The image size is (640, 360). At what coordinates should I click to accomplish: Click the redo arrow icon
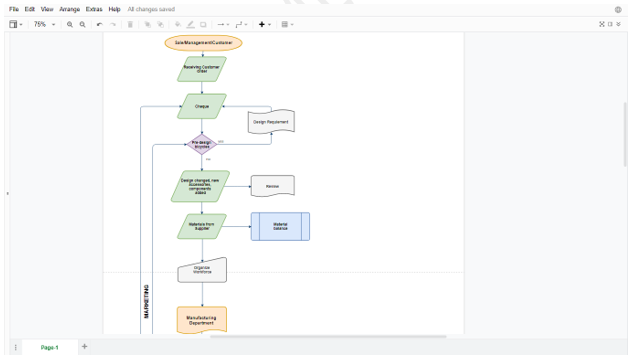113,24
